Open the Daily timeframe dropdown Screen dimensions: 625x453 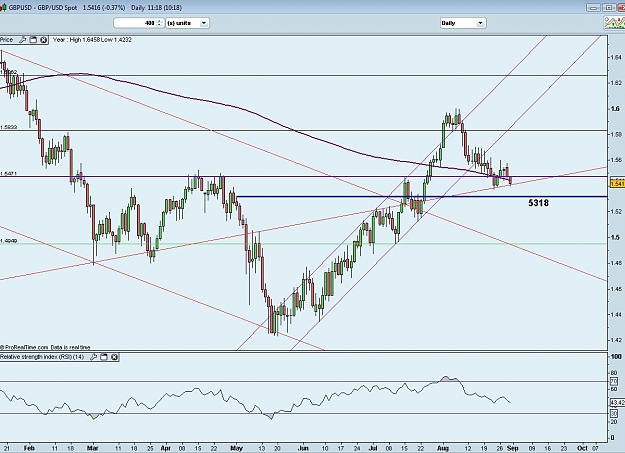[480, 23]
